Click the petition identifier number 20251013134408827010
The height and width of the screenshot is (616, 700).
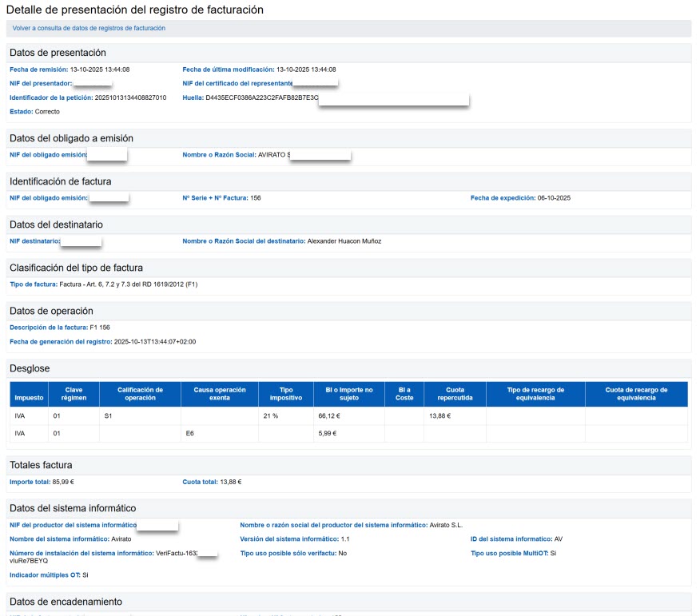pos(130,97)
